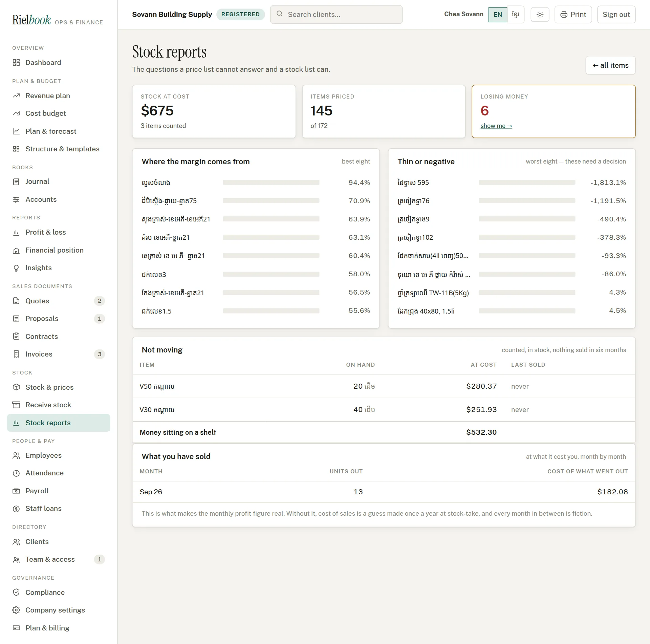Click the Items Priced 145 card
Screen dimensions: 650x644
384,111
